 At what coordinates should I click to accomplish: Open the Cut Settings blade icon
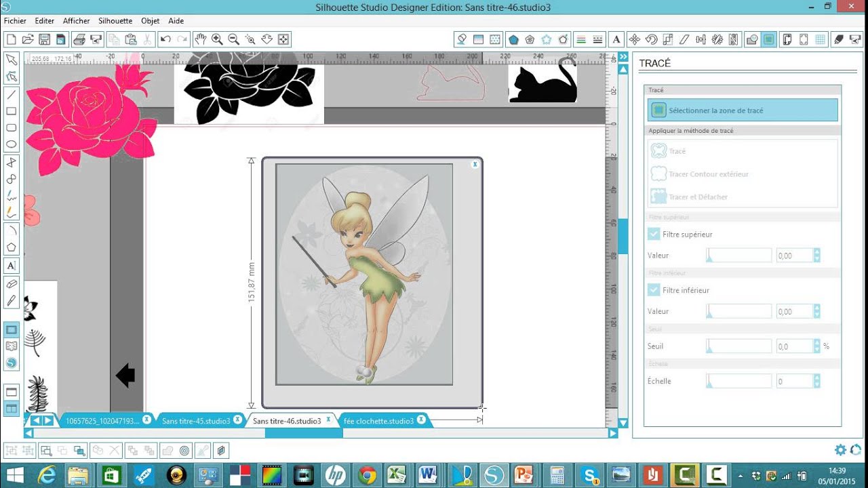pos(838,39)
